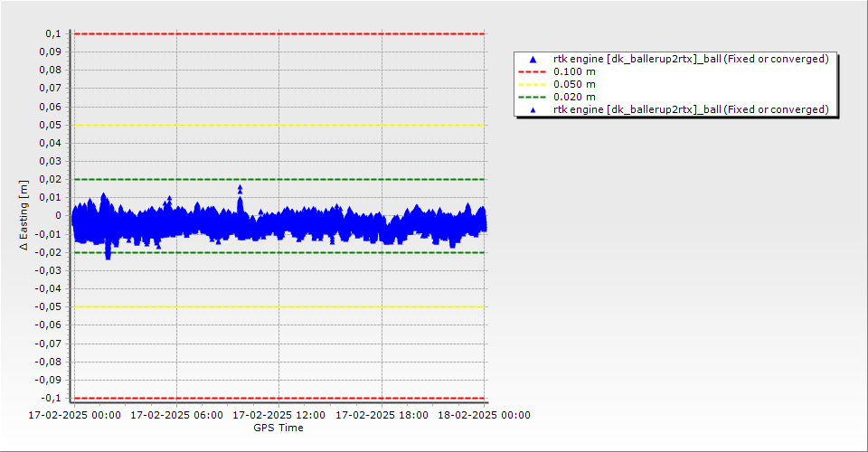Click the red dashed legend line sample

[x=532, y=72]
